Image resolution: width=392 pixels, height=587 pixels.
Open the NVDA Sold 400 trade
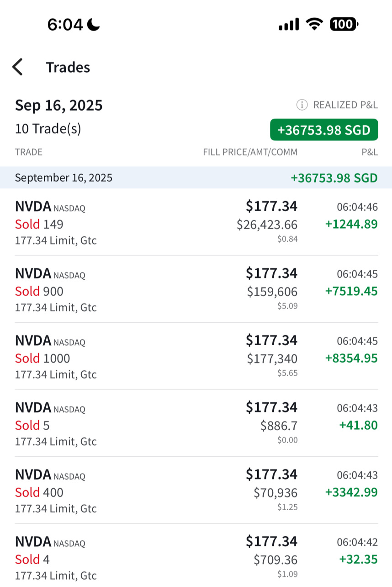coord(196,490)
